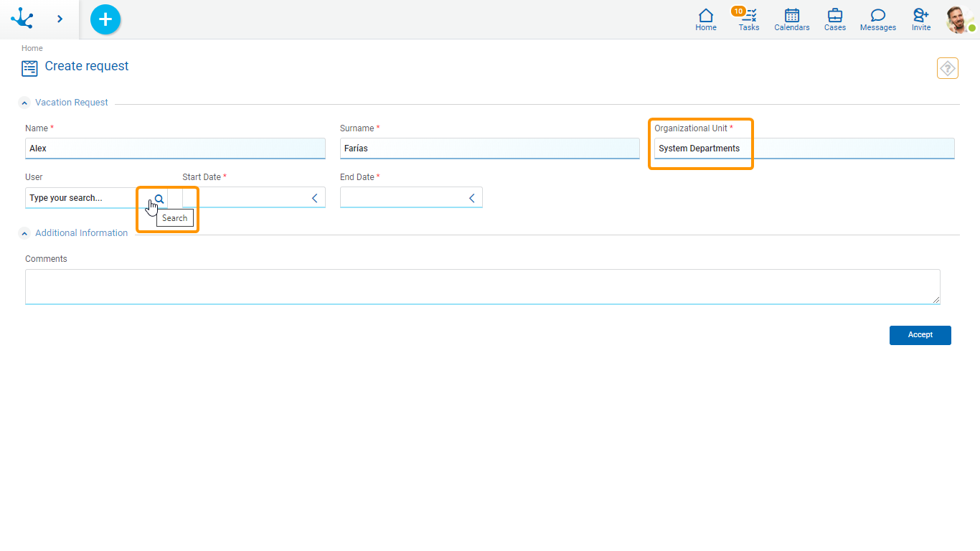This screenshot has height=551, width=980.
Task: Open the user profile avatar
Action: [959, 19]
